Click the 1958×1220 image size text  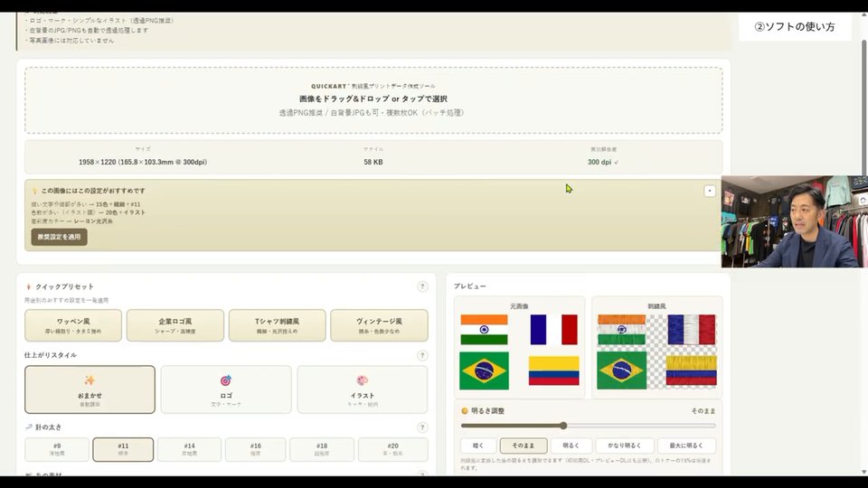pyautogui.click(x=143, y=162)
